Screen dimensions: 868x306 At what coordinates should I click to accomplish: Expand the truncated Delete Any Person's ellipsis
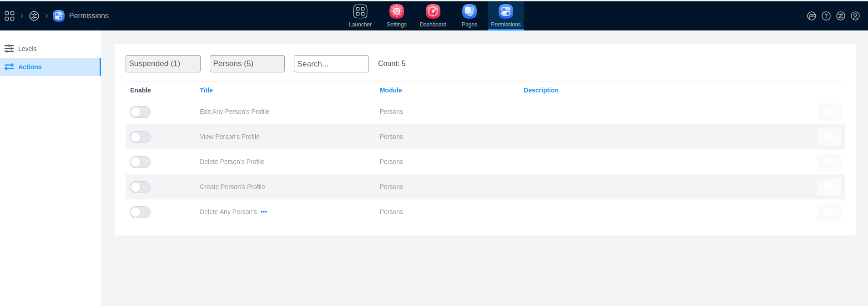[264, 212]
